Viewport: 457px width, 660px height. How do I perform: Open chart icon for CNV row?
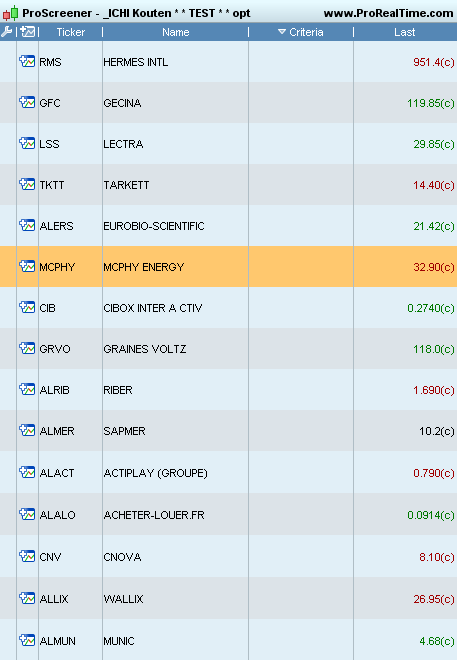pyautogui.click(x=27, y=556)
